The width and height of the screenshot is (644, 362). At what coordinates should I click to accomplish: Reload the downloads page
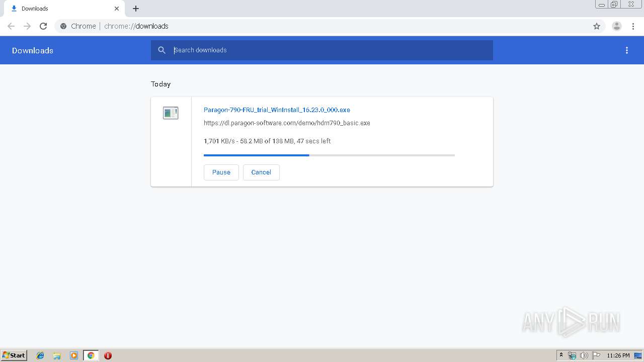coord(43,26)
